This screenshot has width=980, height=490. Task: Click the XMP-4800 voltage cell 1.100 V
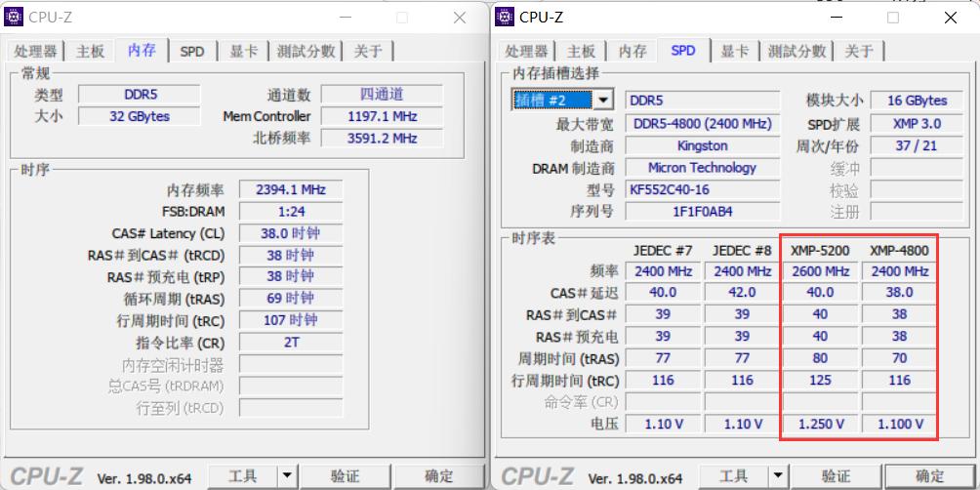click(x=899, y=424)
